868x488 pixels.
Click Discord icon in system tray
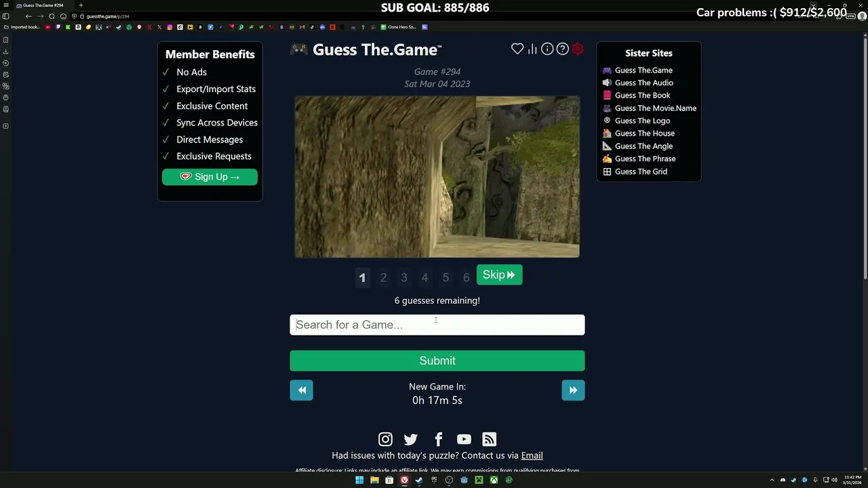tap(783, 480)
